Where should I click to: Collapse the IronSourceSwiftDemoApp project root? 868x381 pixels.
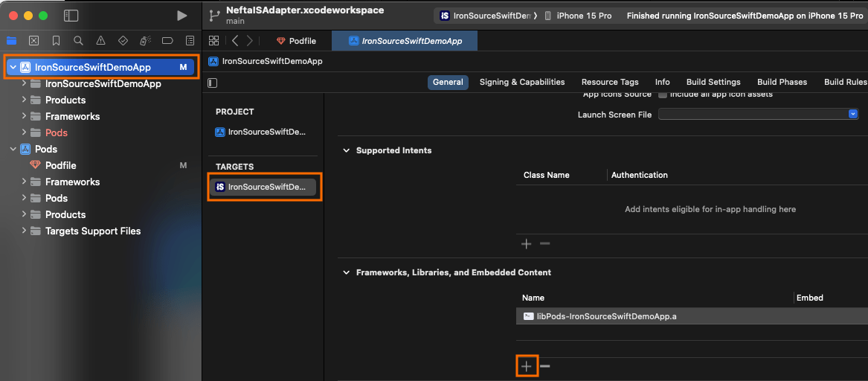pyautogui.click(x=13, y=68)
